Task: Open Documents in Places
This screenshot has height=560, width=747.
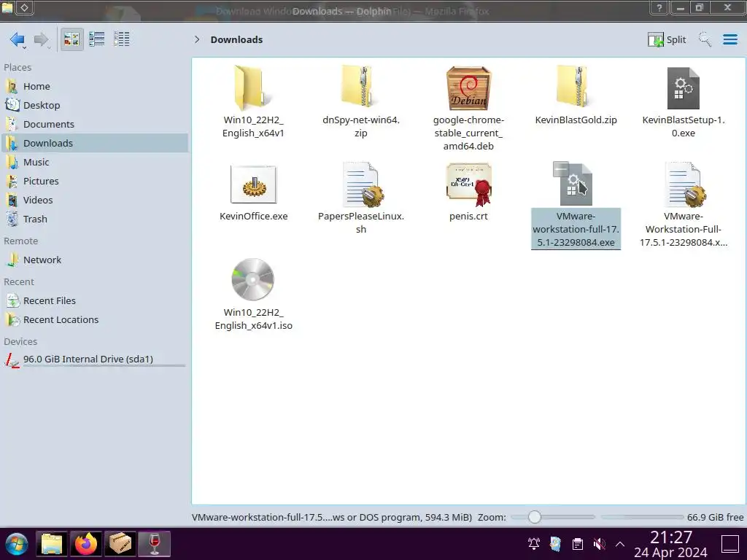Action: [94, 124]
